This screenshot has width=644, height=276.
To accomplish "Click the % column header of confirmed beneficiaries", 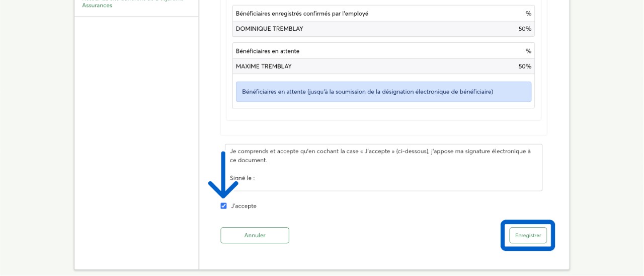I will point(528,14).
